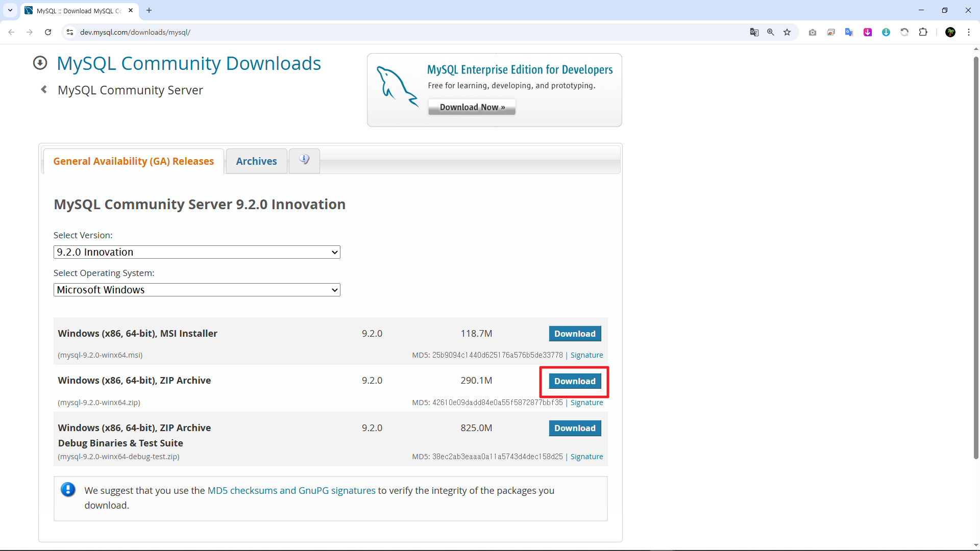Open the Select Version dropdown
Viewport: 980px width, 551px height.
point(197,252)
